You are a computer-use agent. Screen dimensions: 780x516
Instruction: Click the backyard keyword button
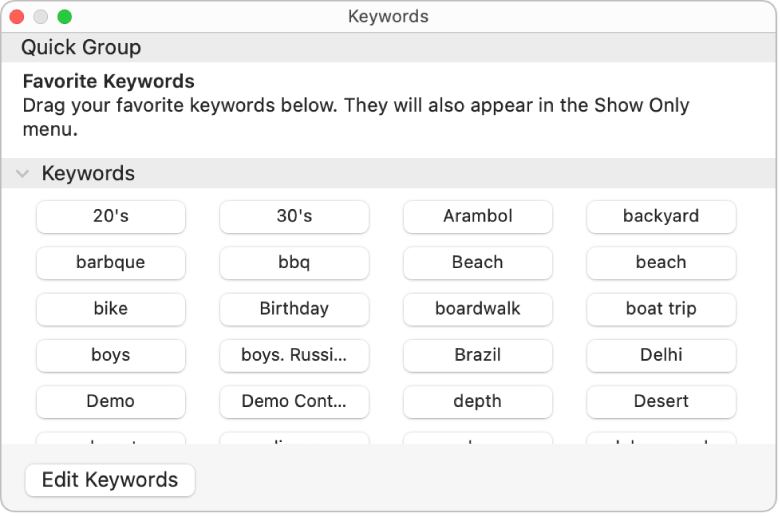point(661,216)
